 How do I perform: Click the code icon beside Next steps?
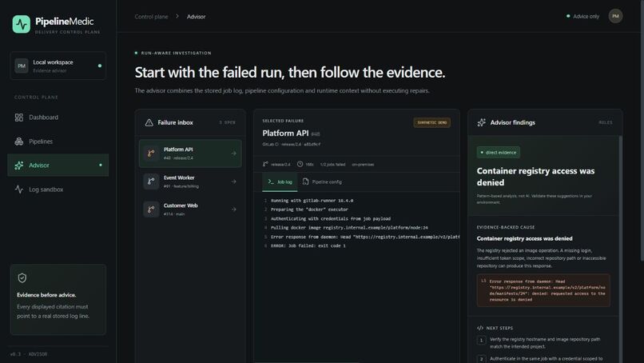tap(480, 328)
